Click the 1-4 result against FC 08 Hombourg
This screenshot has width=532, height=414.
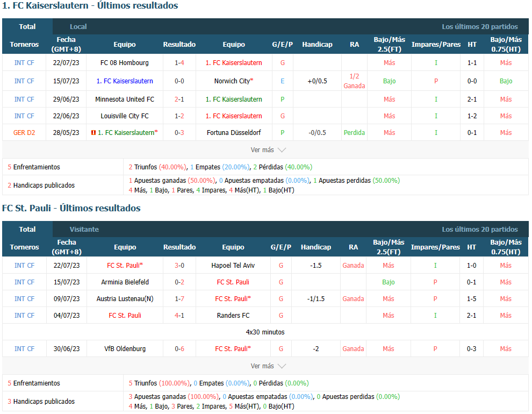click(x=179, y=63)
